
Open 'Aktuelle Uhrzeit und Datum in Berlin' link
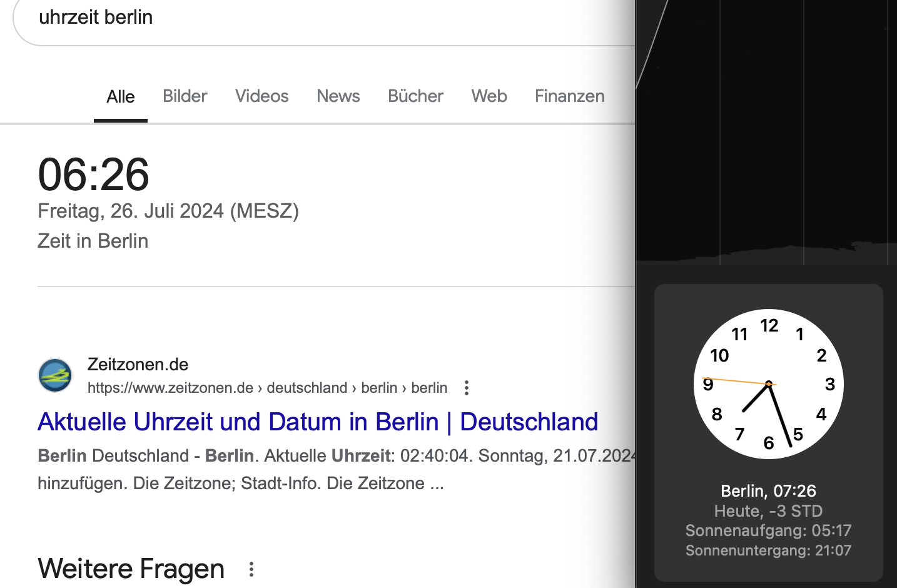tap(318, 422)
